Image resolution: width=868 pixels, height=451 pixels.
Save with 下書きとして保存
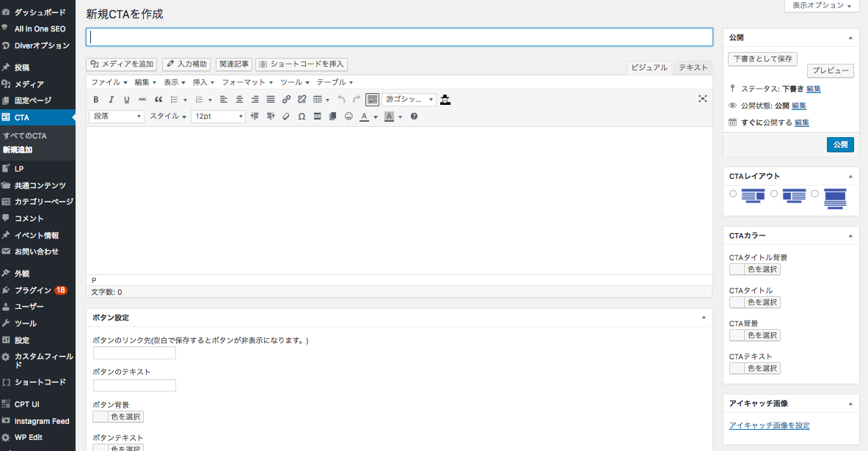[763, 59]
